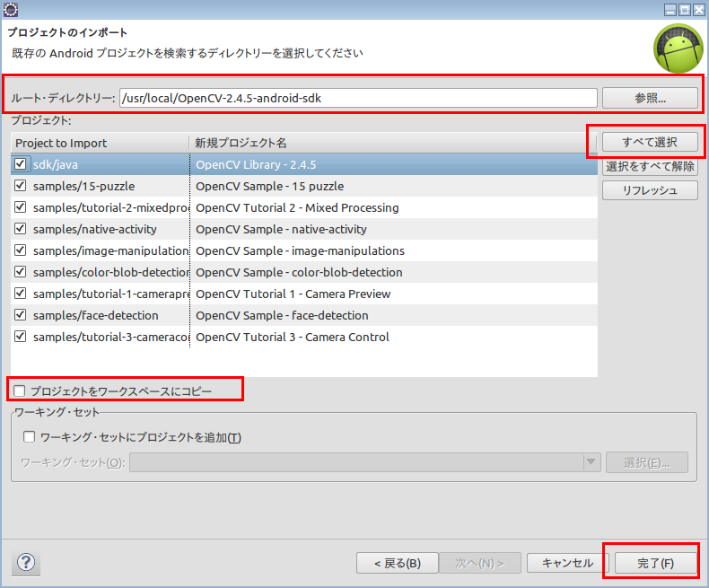709x588 pixels.
Task: Click the 新規プロジェクト名 column header
Action: click(393, 143)
